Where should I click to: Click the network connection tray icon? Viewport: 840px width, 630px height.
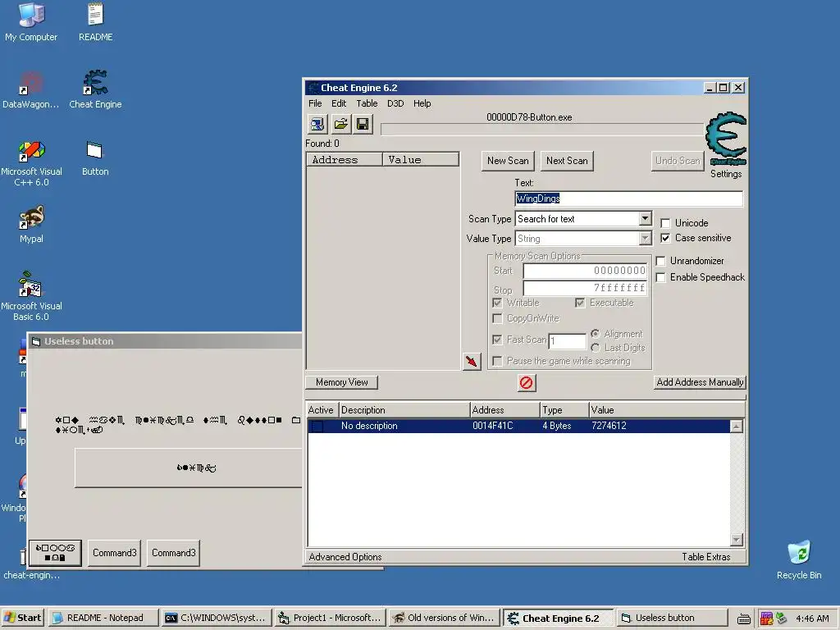(x=781, y=619)
